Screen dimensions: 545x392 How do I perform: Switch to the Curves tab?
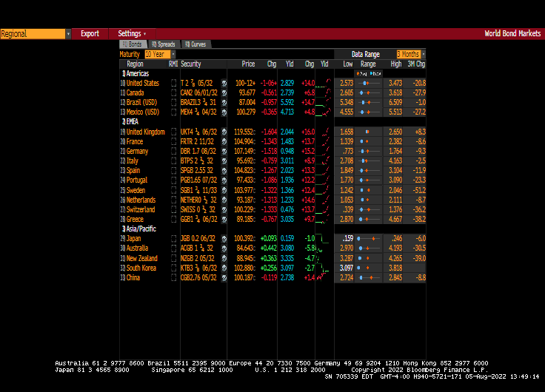pyautogui.click(x=195, y=44)
